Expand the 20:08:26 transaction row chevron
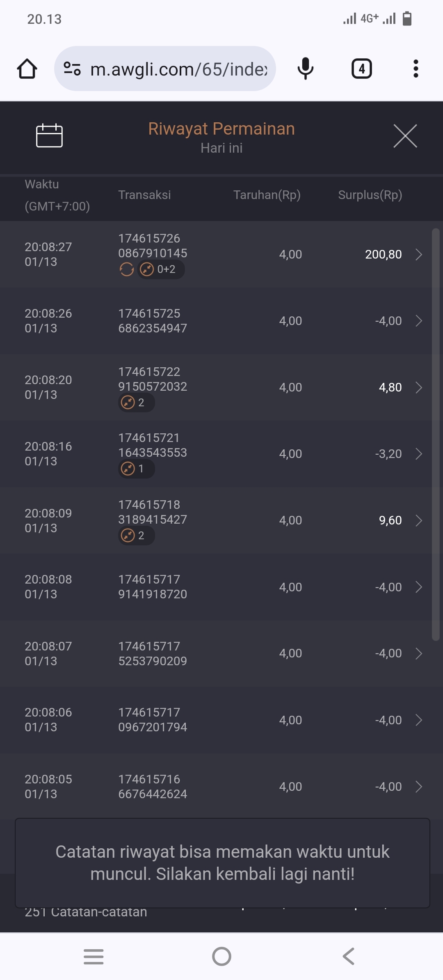443x980 pixels. (x=418, y=321)
